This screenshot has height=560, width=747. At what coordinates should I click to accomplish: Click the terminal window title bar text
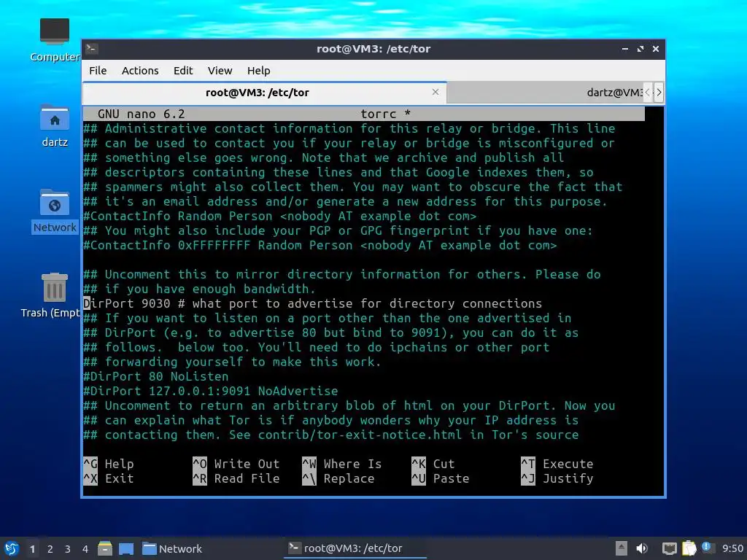point(373,49)
